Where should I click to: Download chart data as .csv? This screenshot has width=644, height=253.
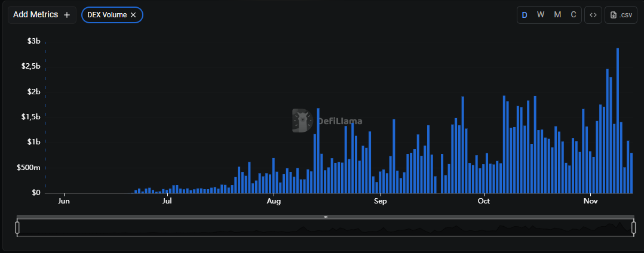[x=622, y=15]
